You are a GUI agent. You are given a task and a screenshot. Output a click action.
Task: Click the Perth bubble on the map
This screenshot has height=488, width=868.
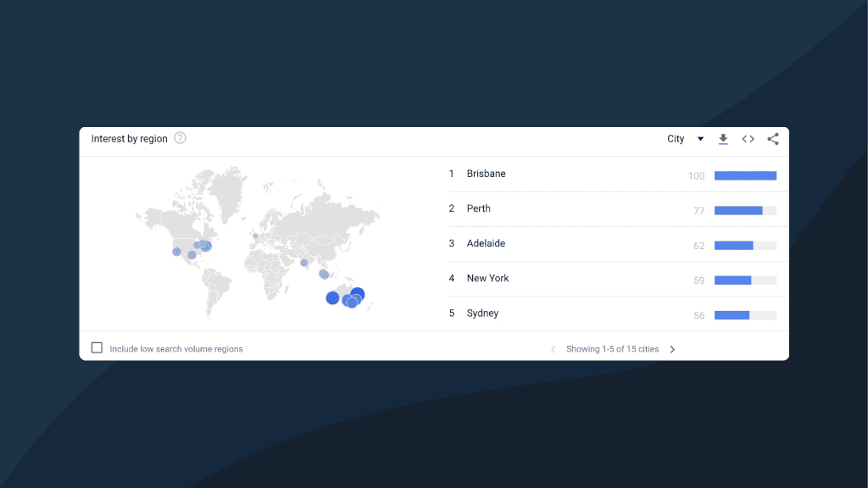(332, 298)
